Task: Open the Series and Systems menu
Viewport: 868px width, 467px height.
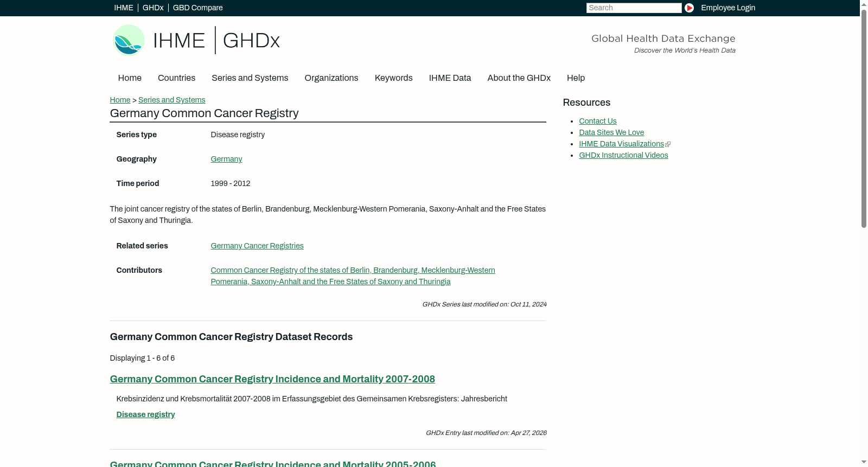Action: click(x=250, y=78)
